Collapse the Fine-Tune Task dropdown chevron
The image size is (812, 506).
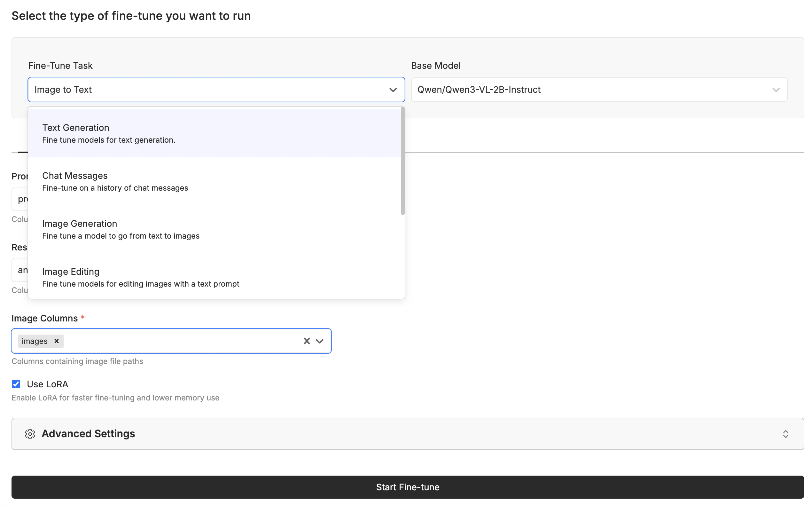tap(393, 90)
